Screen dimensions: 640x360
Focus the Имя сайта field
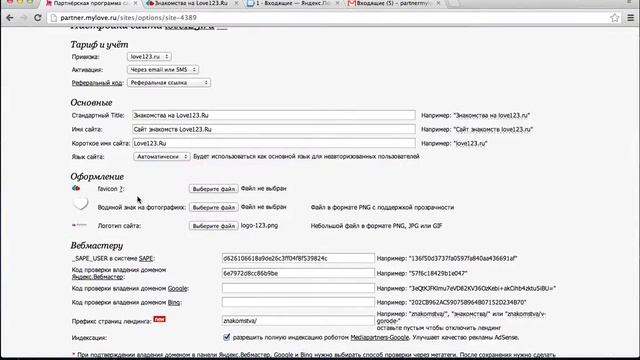[273, 129]
